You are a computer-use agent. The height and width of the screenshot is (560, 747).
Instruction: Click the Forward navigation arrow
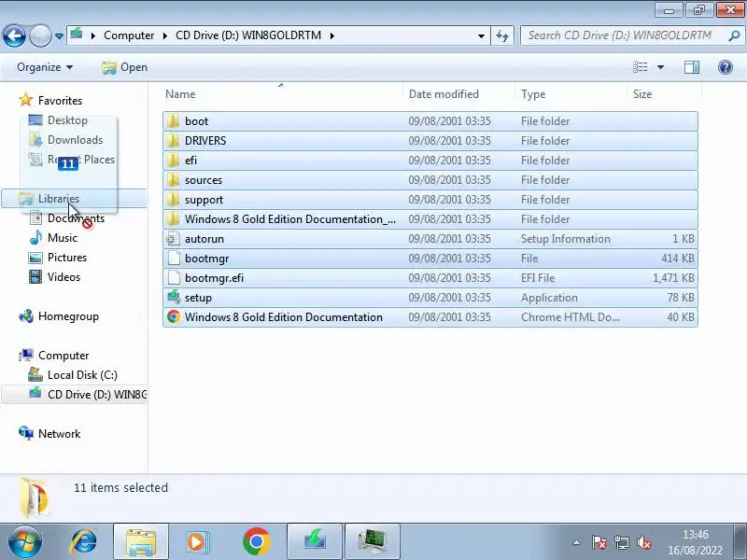40,35
